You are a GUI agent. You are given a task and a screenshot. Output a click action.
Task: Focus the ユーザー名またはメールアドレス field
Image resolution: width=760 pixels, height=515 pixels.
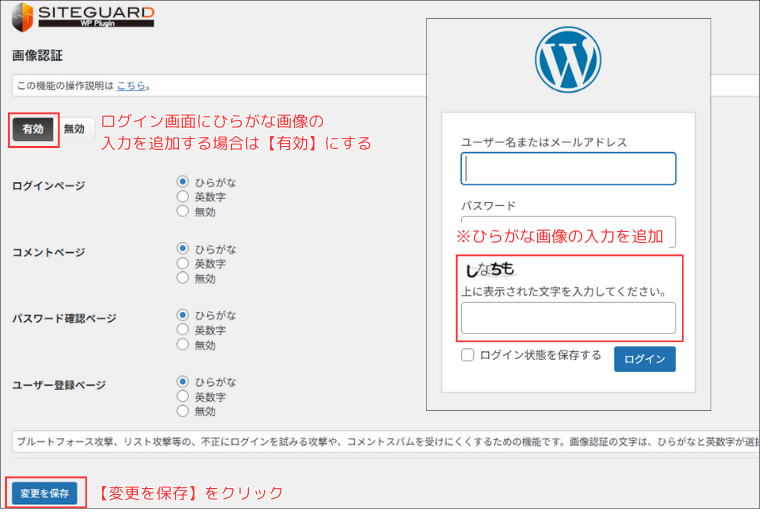[x=568, y=169]
